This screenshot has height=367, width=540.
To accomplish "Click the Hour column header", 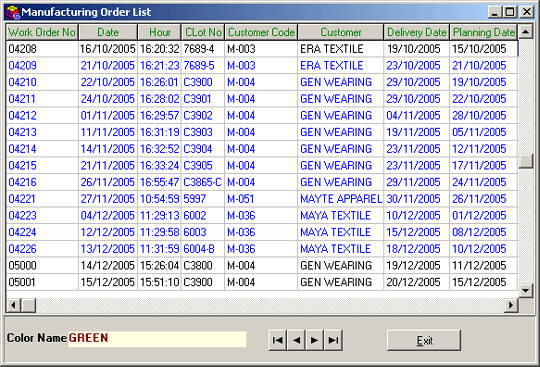I will coord(159,32).
